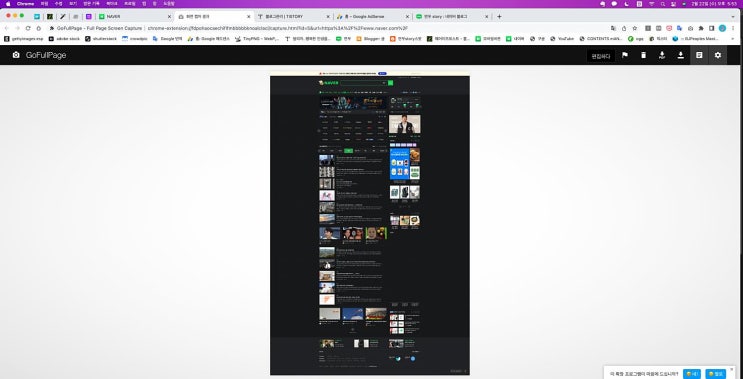Image resolution: width=743 pixels, height=379 pixels.
Task: Click the browser forward arrow
Action: pyautogui.click(x=17, y=28)
